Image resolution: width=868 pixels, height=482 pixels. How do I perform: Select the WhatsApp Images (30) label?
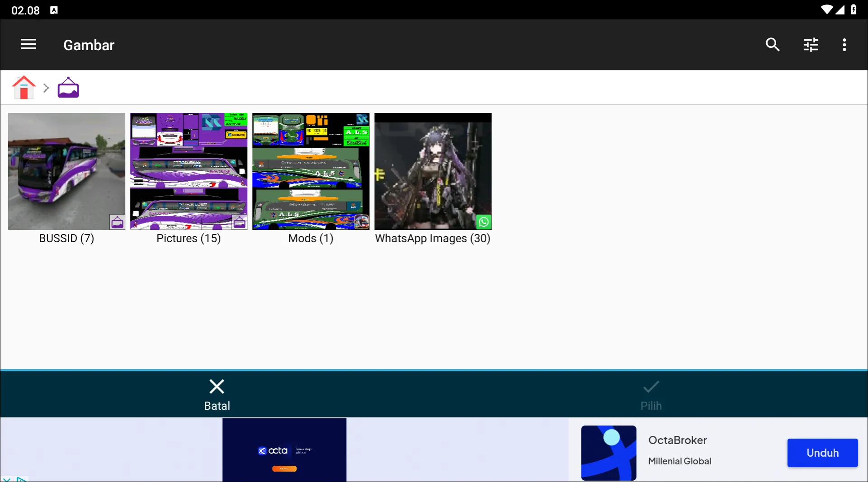[433, 239]
